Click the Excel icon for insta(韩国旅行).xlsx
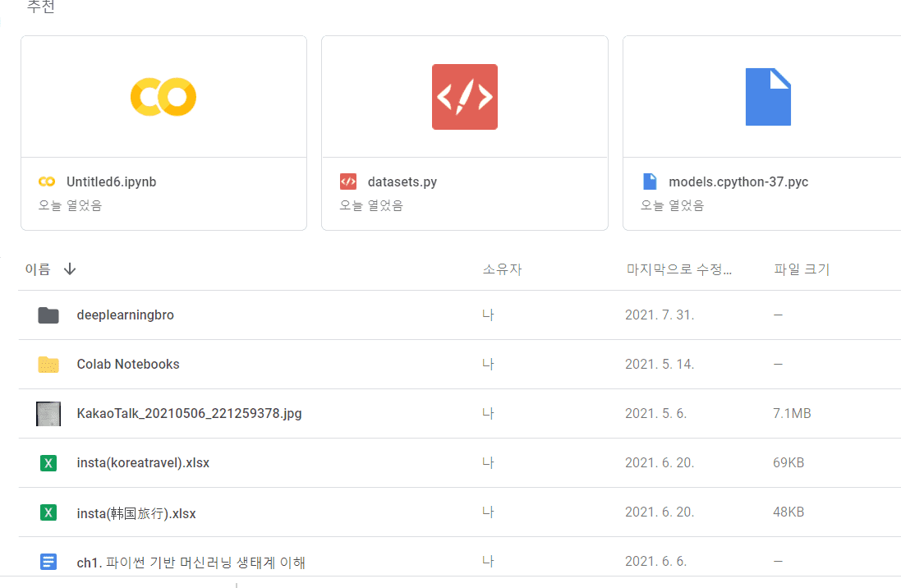This screenshot has width=901, height=588. point(48,512)
